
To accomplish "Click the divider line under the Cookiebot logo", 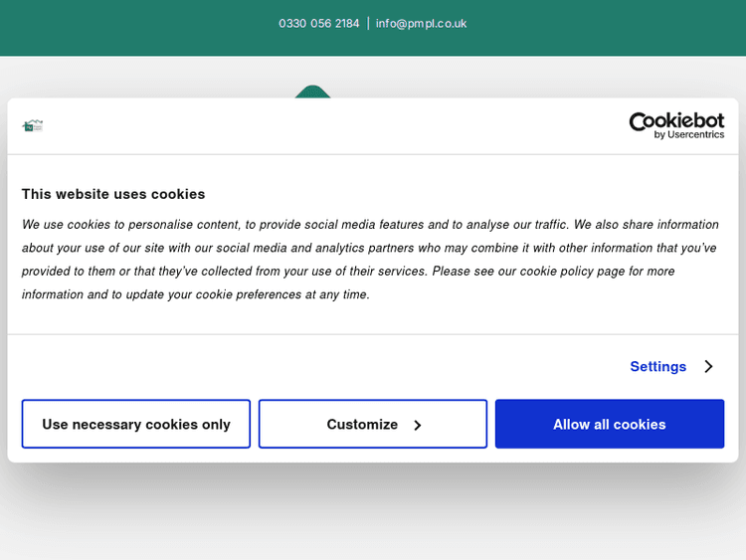I will tap(373, 154).
